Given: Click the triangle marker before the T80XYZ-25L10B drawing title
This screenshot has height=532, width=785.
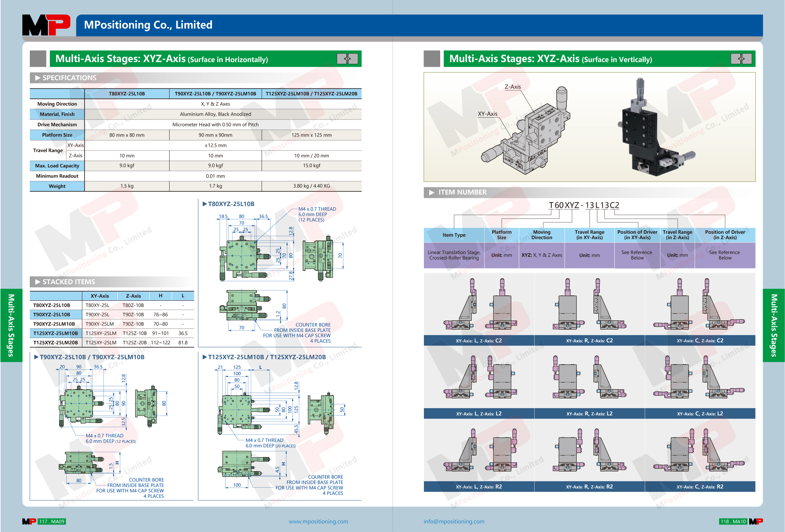Looking at the screenshot, I should click(205, 204).
